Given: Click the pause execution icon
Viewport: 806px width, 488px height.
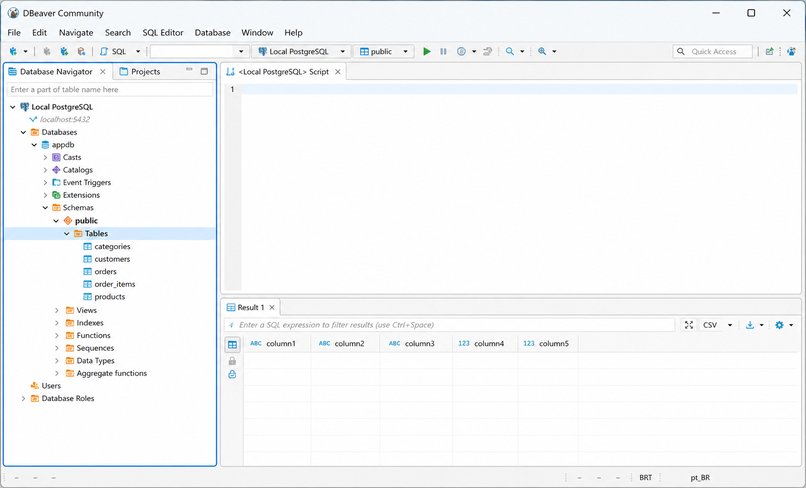Looking at the screenshot, I should pyautogui.click(x=444, y=51).
